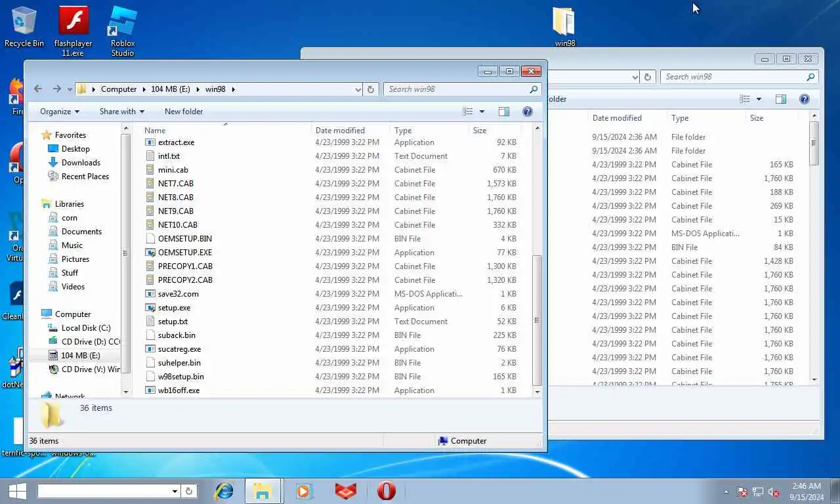Open Recycle Bin desktop icon
Image resolution: width=840 pixels, height=504 pixels.
click(24, 27)
